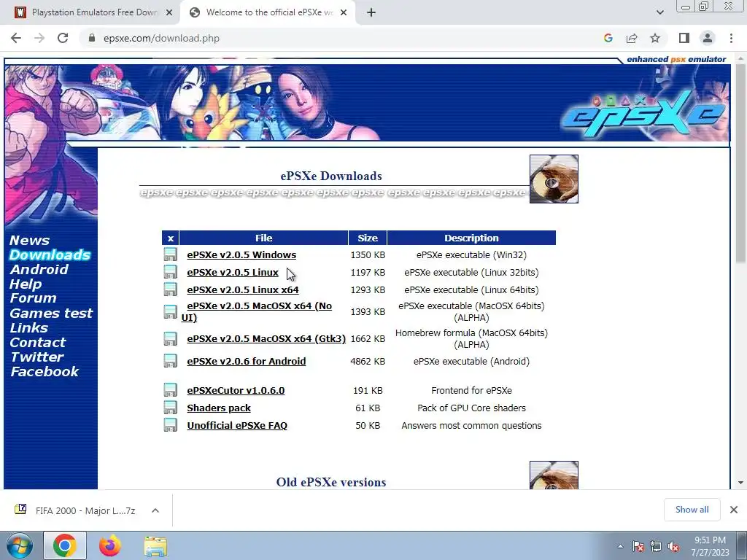Click the network status tray icon
The width and height of the screenshot is (747, 560).
point(656,547)
